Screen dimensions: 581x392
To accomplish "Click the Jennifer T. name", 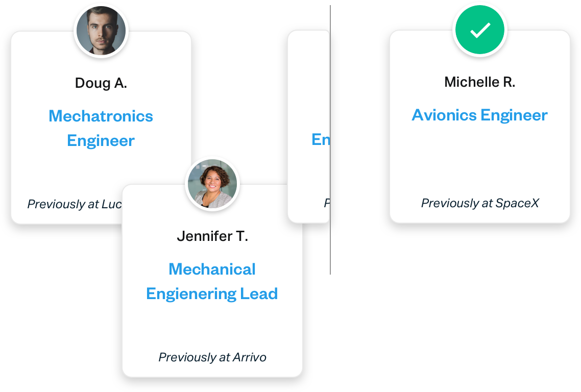I will click(x=212, y=236).
